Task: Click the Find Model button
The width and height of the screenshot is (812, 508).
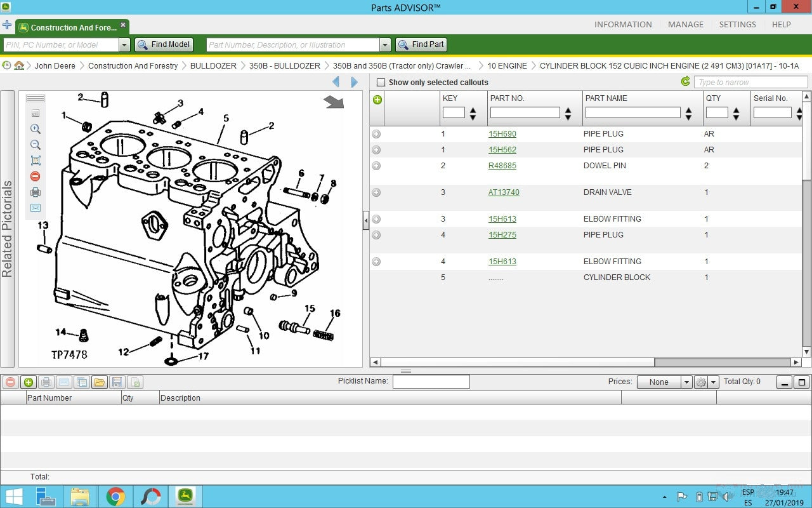Action: [x=164, y=45]
